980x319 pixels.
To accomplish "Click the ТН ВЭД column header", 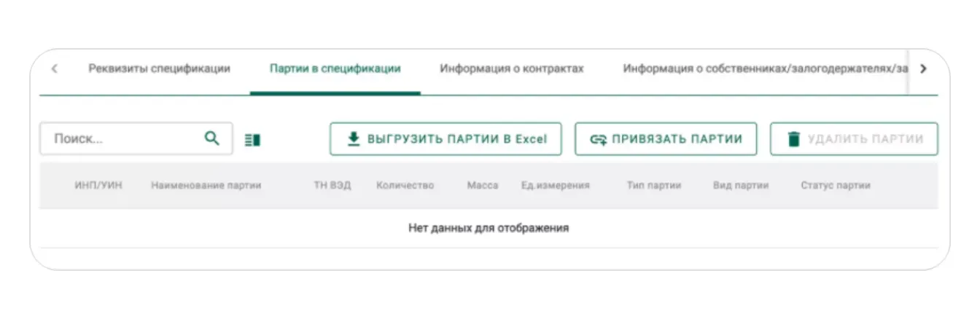I will [332, 186].
